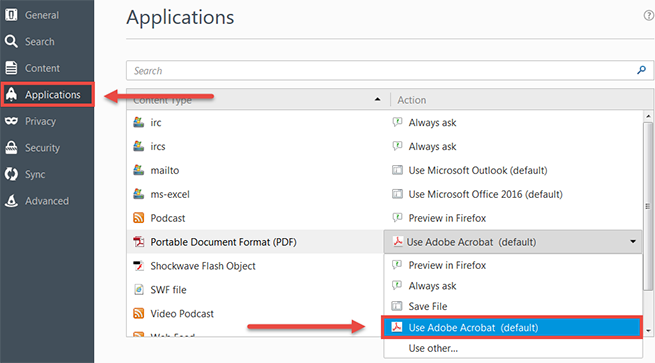Viewport: 655px width, 363px height.
Task: Click the Applications rocket icon
Action: tap(11, 94)
